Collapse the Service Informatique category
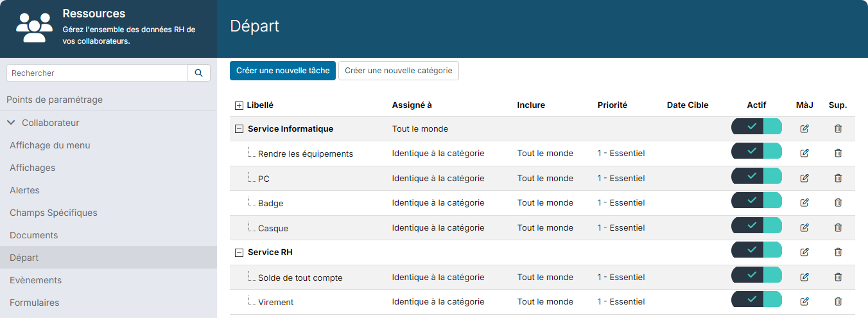Image resolution: width=868 pixels, height=318 pixels. click(239, 128)
